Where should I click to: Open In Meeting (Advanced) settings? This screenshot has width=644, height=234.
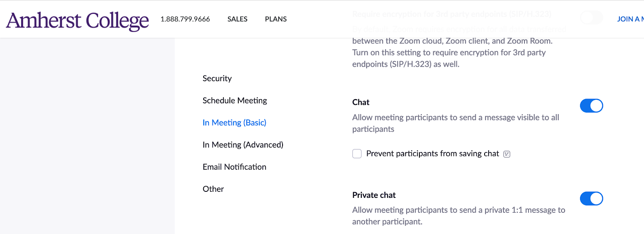tap(243, 145)
